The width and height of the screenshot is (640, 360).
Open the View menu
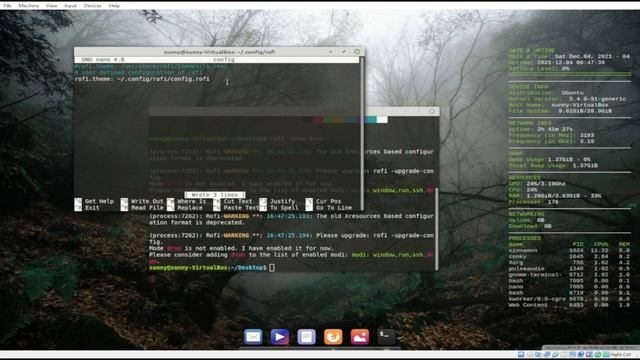coord(51,6)
